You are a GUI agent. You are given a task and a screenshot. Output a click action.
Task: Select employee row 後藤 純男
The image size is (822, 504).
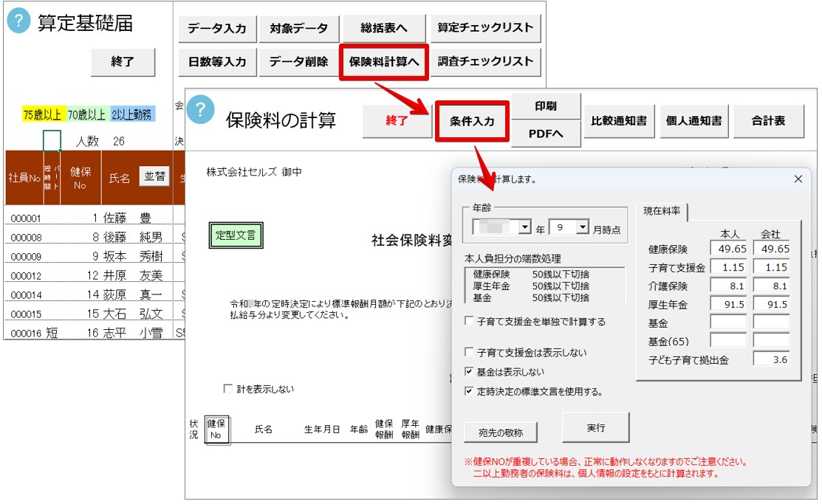pos(95,237)
